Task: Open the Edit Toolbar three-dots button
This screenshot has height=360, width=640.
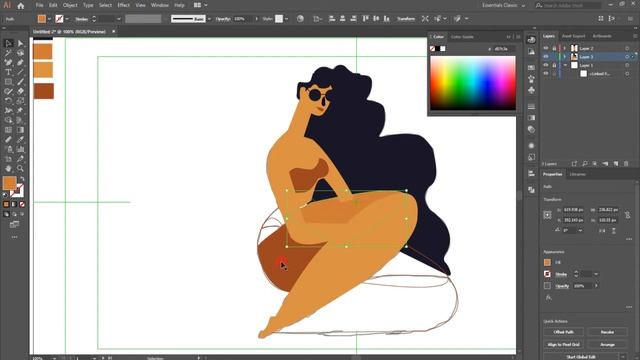Action: point(14,237)
